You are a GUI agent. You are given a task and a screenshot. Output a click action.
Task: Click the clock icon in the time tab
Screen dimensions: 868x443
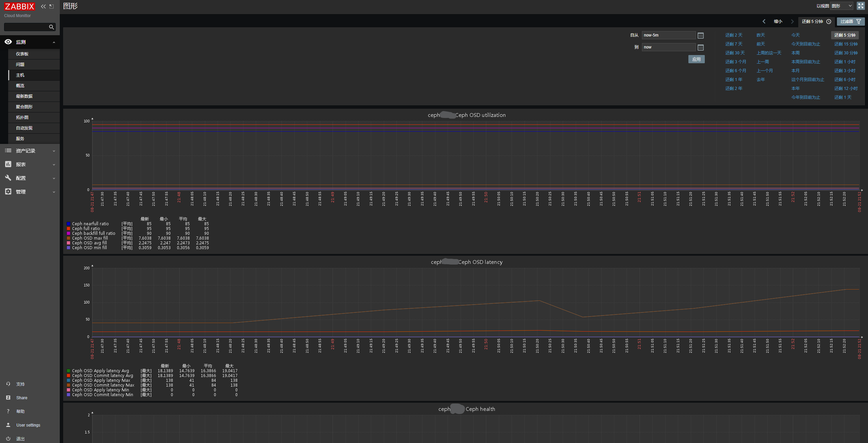pyautogui.click(x=829, y=22)
